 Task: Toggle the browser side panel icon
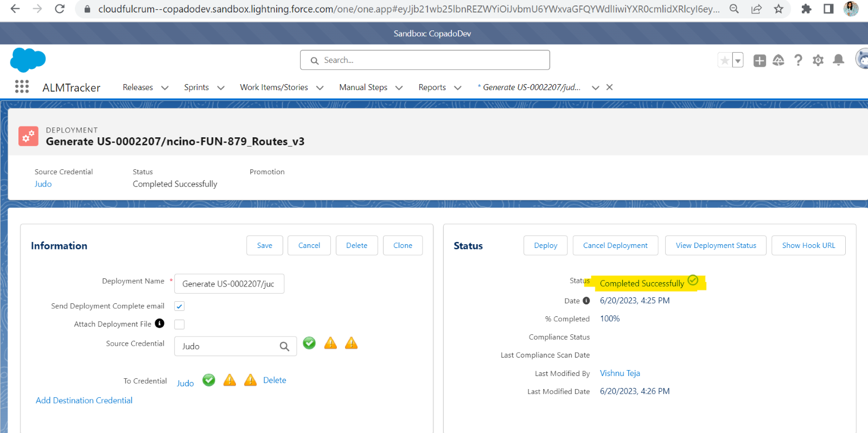point(828,9)
